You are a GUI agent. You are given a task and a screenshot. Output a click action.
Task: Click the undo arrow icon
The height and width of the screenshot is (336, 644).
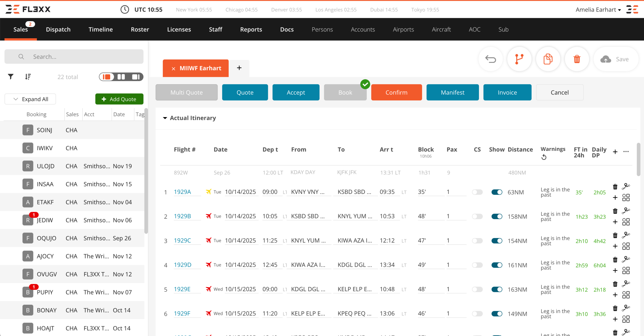pos(490,59)
